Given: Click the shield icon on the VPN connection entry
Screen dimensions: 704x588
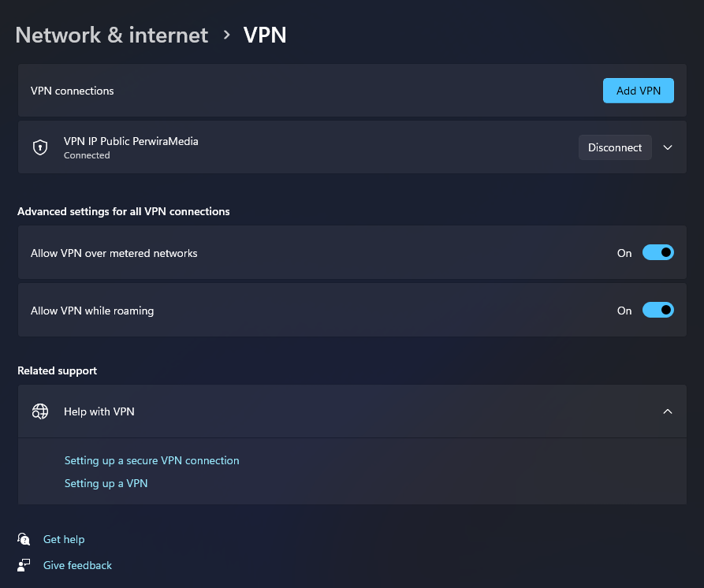Looking at the screenshot, I should coord(39,147).
